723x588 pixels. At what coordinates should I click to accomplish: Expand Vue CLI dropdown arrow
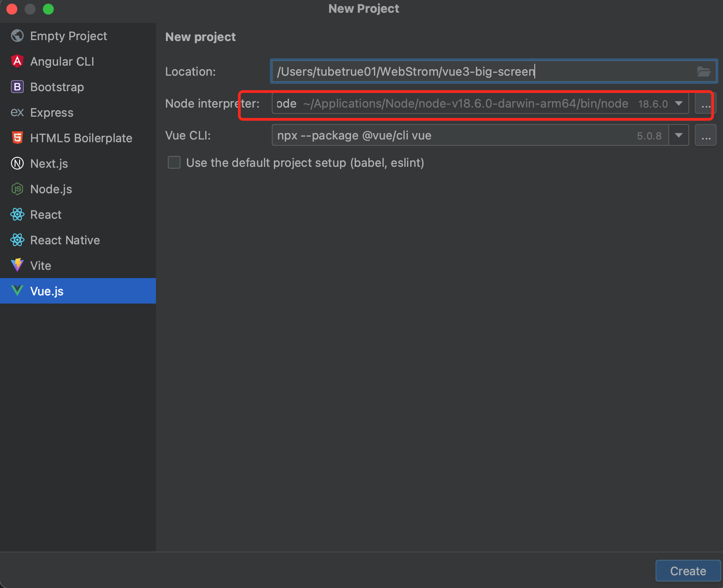pyautogui.click(x=679, y=135)
